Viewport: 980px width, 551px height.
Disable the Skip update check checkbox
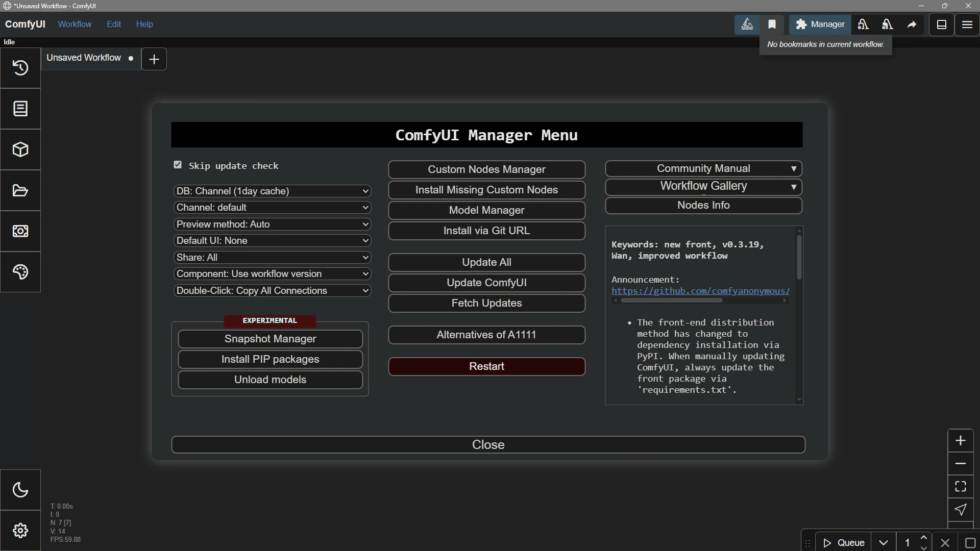[x=178, y=165]
